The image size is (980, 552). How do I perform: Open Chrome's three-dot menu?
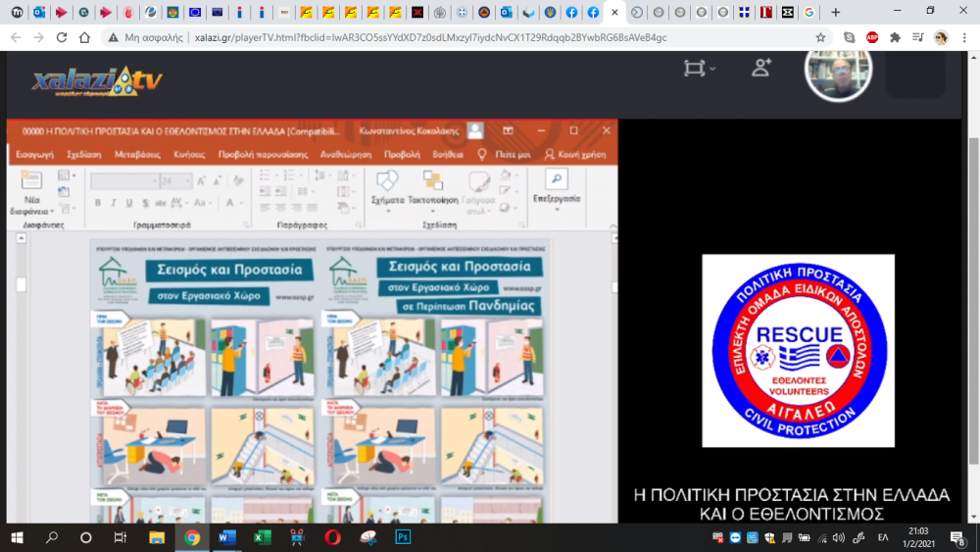point(964,37)
